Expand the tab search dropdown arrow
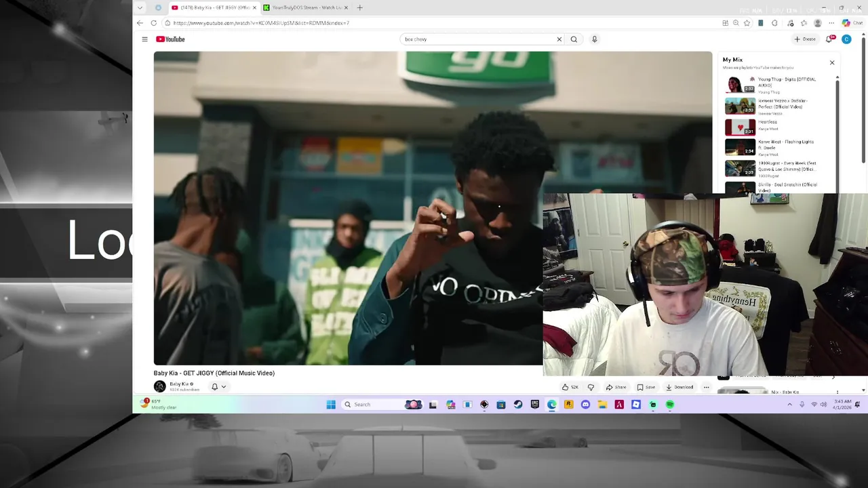The image size is (868, 488). point(140,7)
